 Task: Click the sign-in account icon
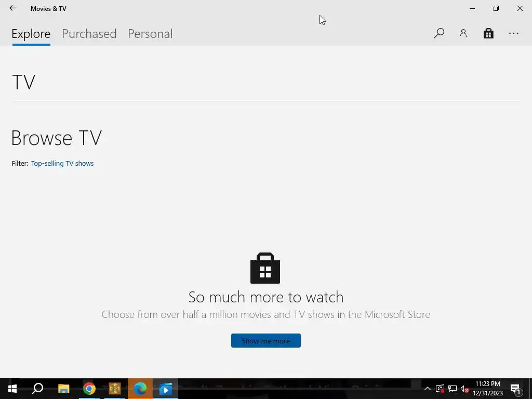point(464,33)
